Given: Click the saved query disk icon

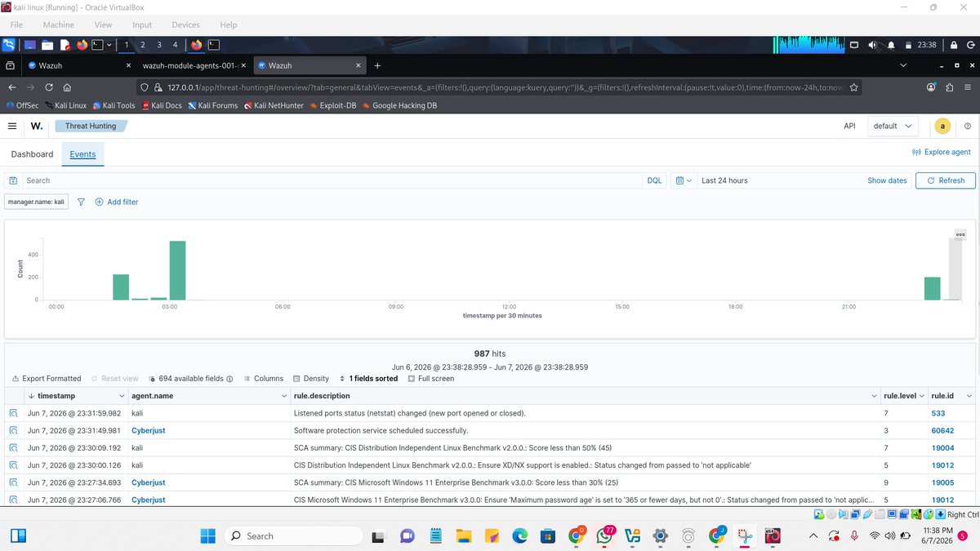Looking at the screenshot, I should pyautogui.click(x=13, y=180).
